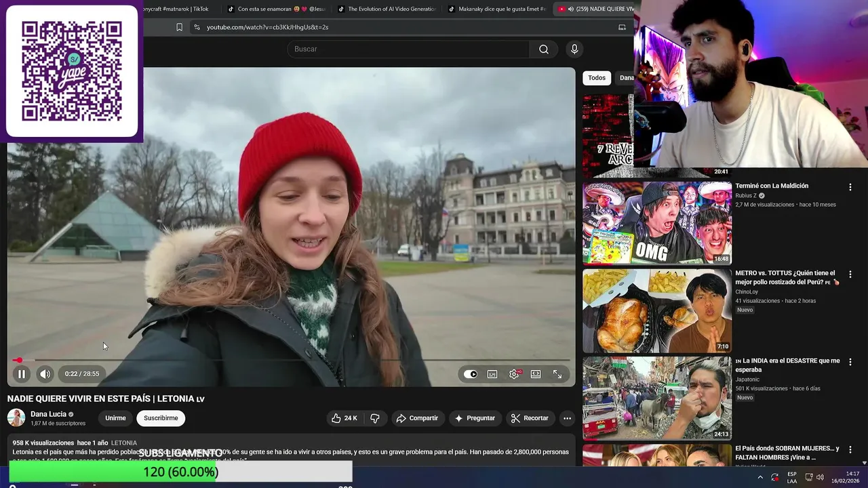
Task: Dislike the video with thumbs down
Action: click(375, 418)
